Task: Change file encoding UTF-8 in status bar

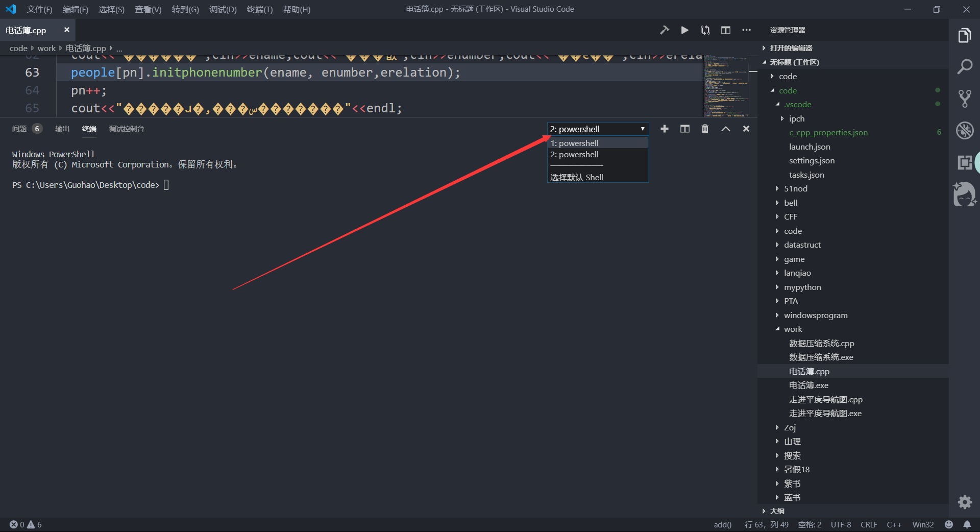Action: [841, 524]
